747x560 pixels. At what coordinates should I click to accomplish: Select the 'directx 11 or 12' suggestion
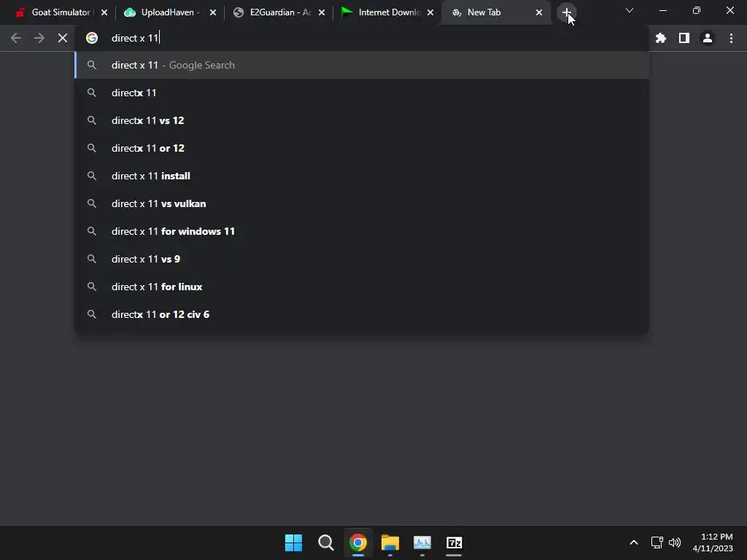(x=362, y=148)
